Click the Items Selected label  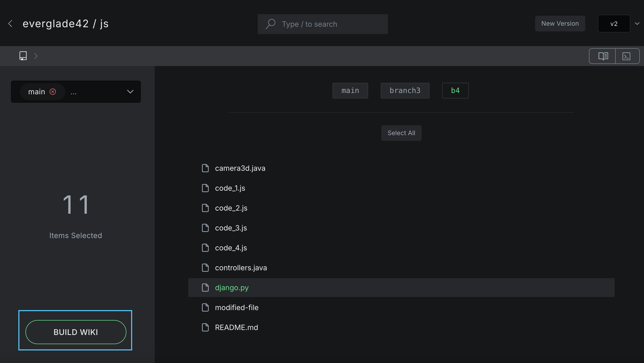[76, 235]
